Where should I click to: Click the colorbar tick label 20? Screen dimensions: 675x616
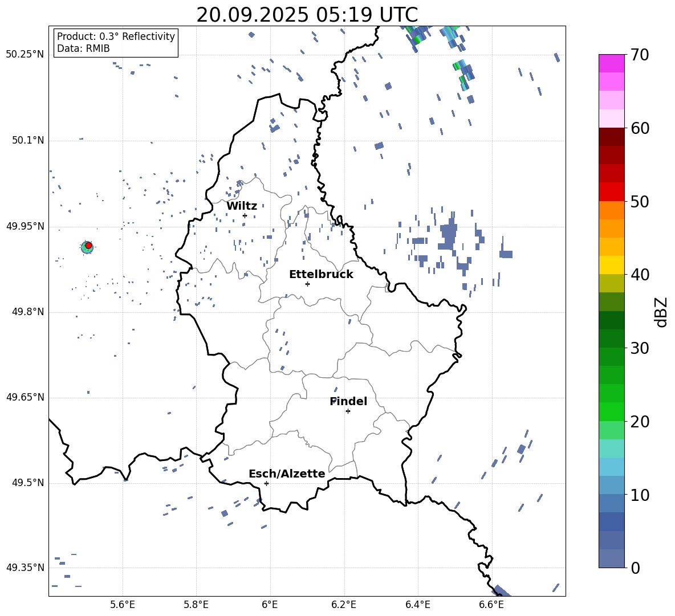point(640,422)
